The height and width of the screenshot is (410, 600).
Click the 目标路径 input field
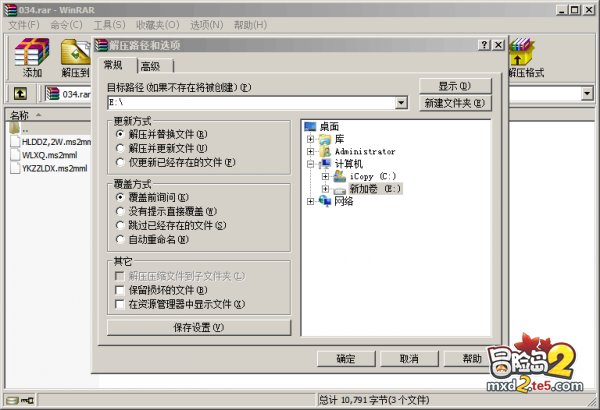[x=251, y=103]
